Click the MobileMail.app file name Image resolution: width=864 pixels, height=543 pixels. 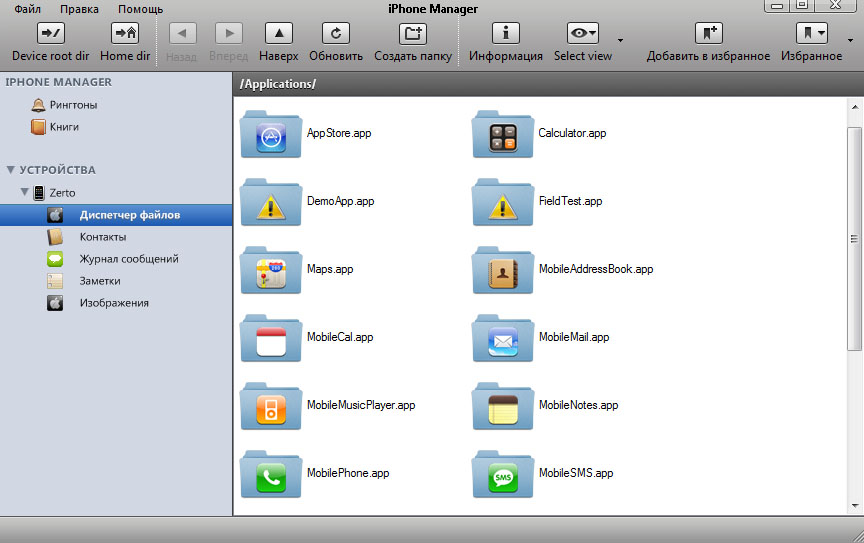(x=574, y=337)
